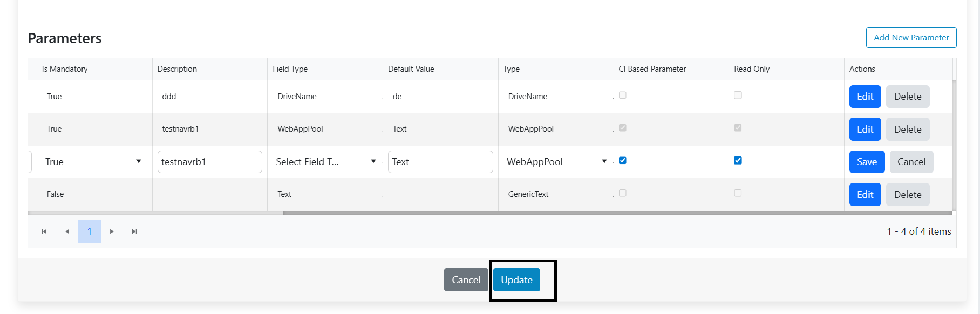Edit the ddd DriveName parameter row
The image size is (980, 314).
865,97
